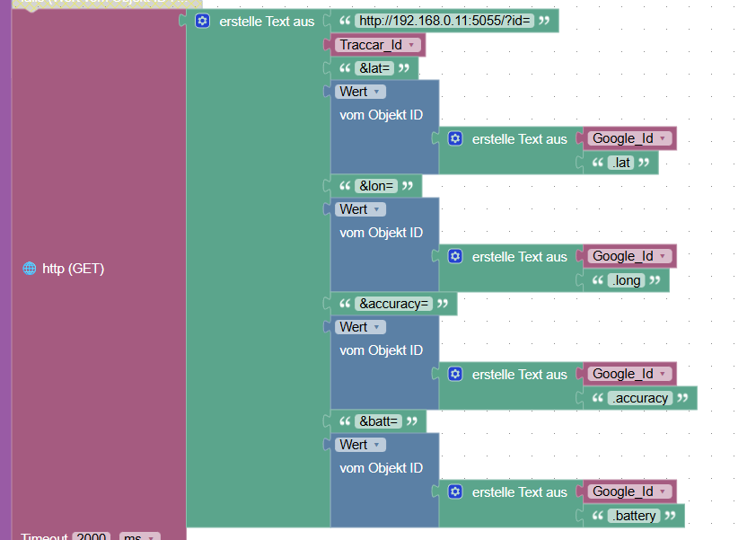The width and height of the screenshot is (756, 540).
Task: Open gear settings of main 'erstelle Text aus' block
Action: (x=203, y=22)
